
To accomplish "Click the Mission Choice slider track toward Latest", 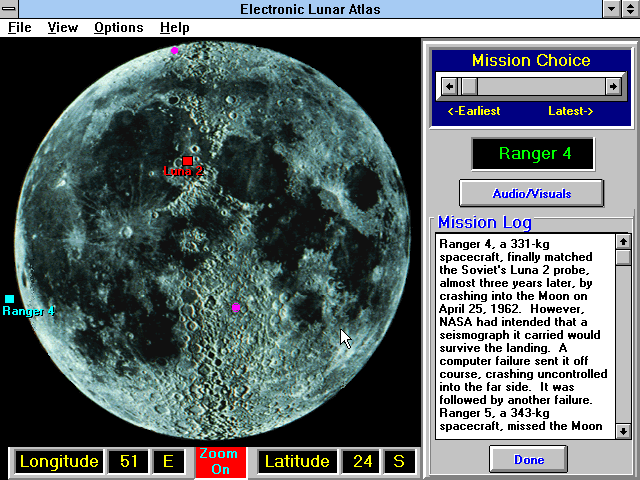I will tap(541, 86).
